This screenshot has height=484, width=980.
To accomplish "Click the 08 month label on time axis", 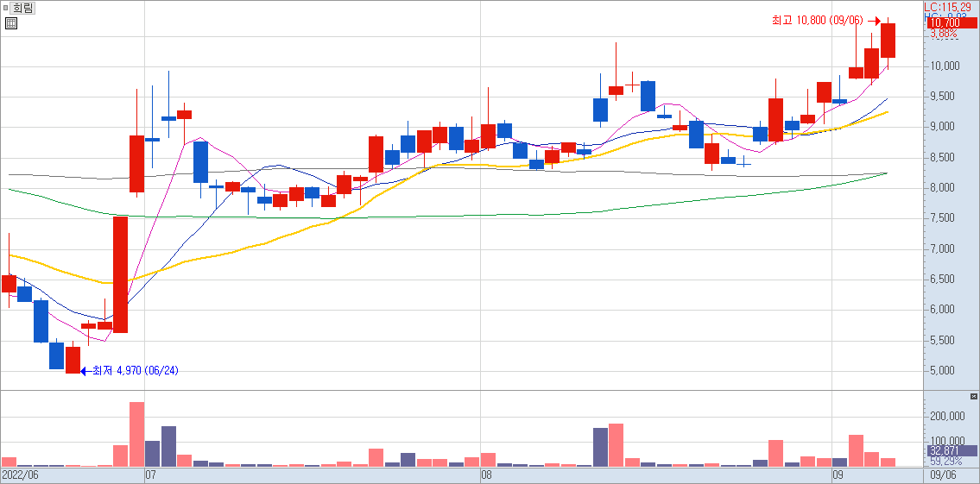I will (486, 475).
